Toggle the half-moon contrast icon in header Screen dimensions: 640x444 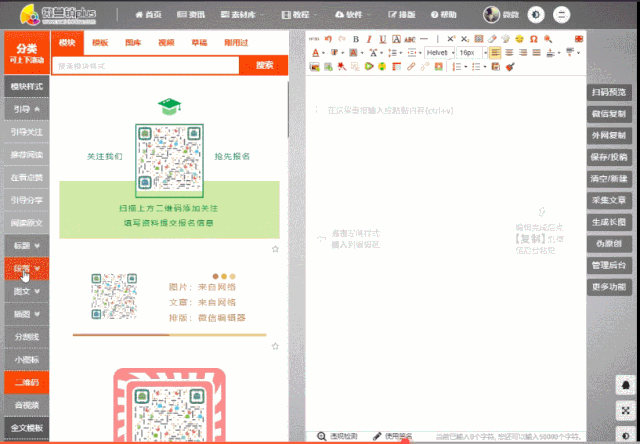(x=536, y=15)
